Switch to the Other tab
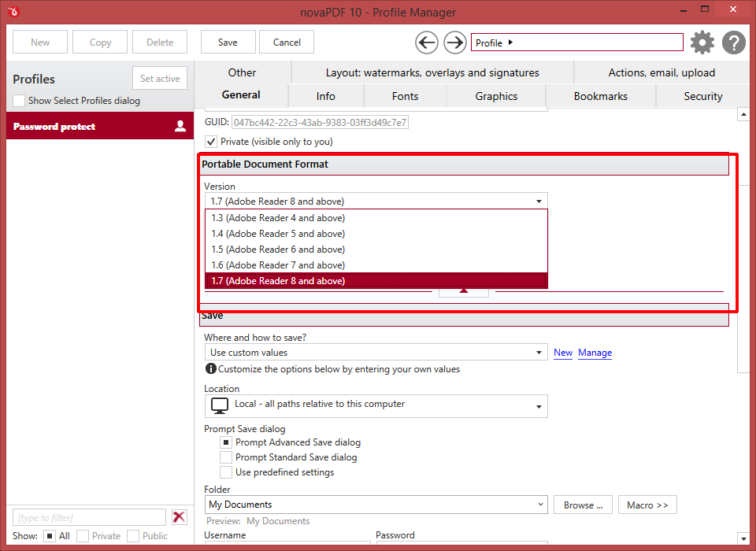The image size is (756, 551). tap(242, 72)
